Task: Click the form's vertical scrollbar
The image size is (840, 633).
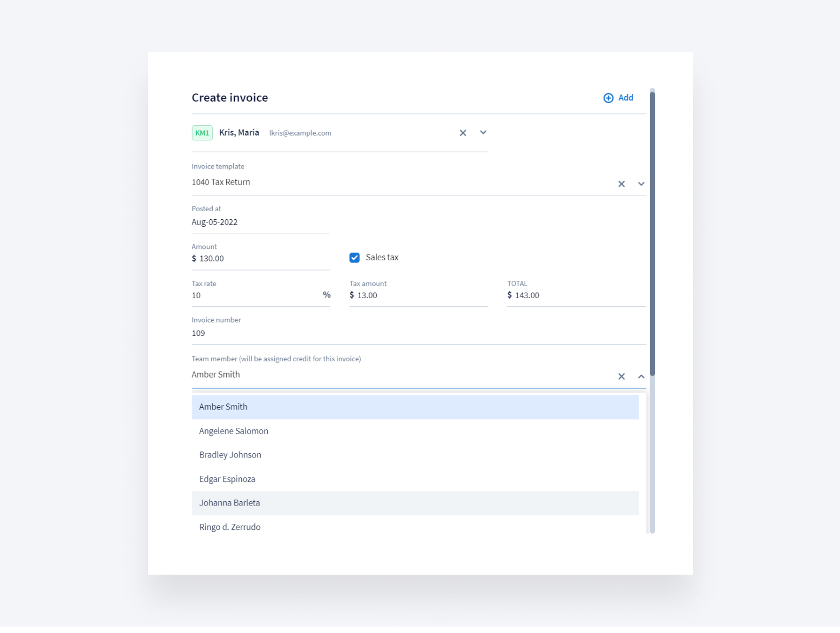Action: click(652, 232)
